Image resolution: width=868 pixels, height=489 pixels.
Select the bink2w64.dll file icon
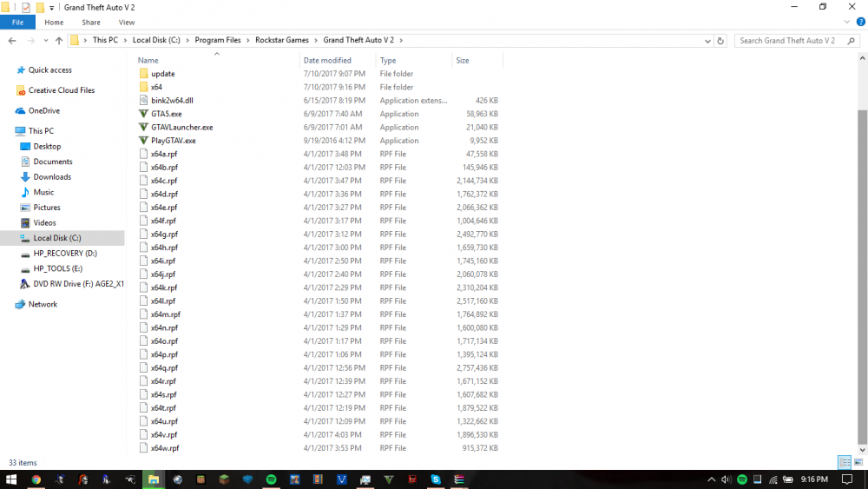(x=144, y=100)
